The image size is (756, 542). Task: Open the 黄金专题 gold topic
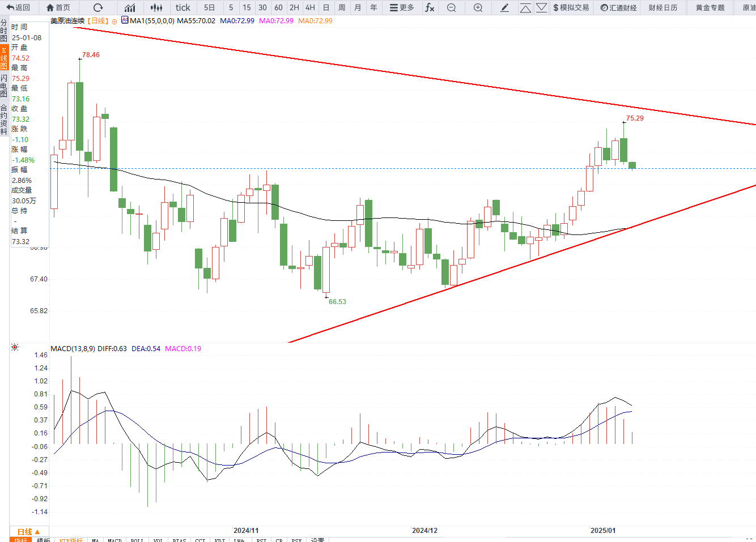(x=710, y=7)
